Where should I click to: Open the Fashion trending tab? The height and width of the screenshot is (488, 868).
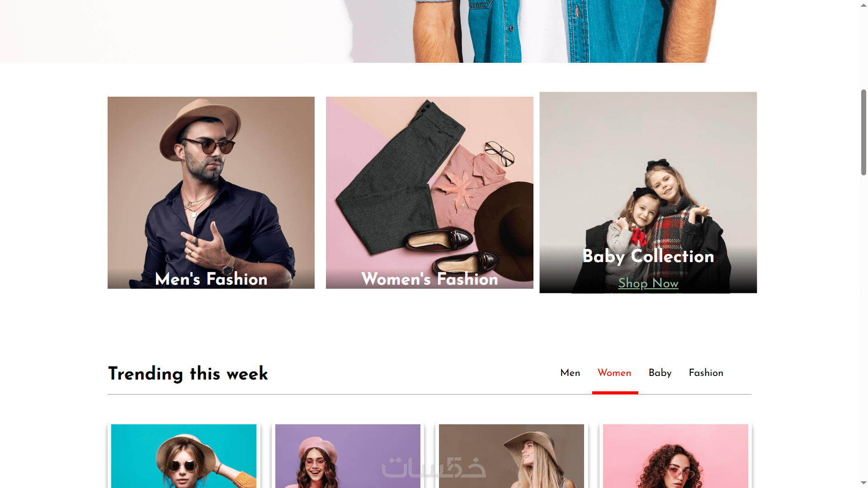coord(706,373)
